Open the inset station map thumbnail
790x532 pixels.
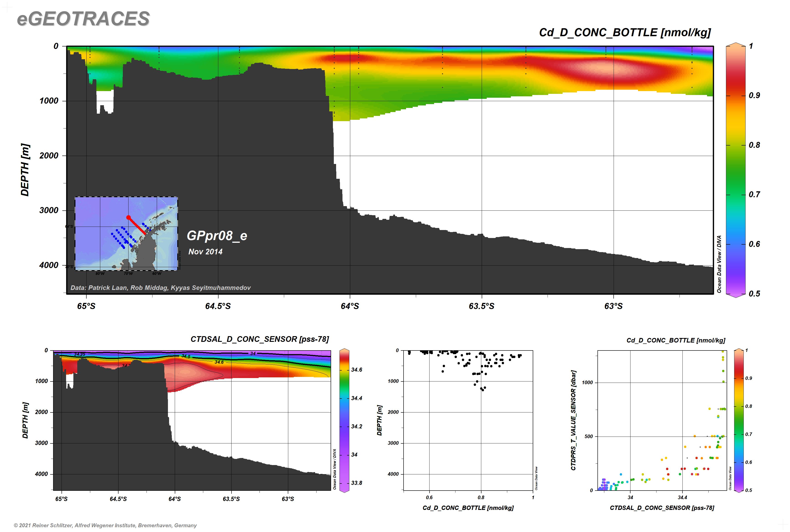click(x=126, y=233)
